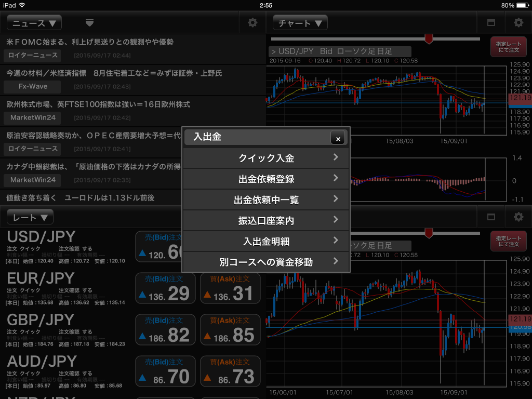Screen dimensions: 532x399
Task: Open the ニュース panel dropdown
Action: (x=34, y=23)
